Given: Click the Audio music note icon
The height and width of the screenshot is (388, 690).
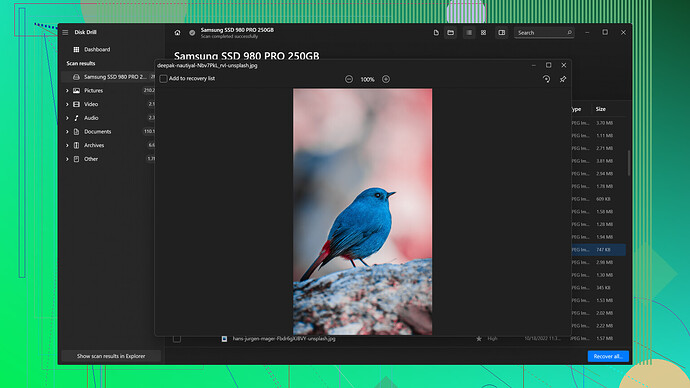Looking at the screenshot, I should (x=77, y=118).
